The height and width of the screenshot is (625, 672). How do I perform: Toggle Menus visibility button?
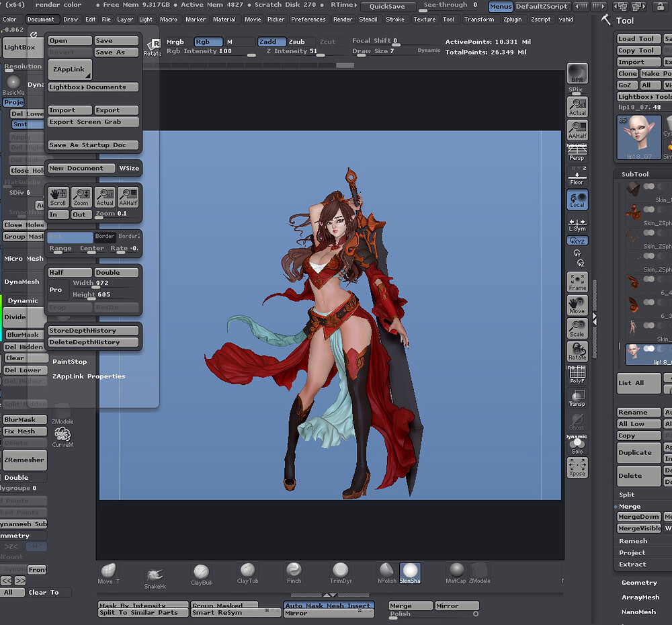[501, 7]
